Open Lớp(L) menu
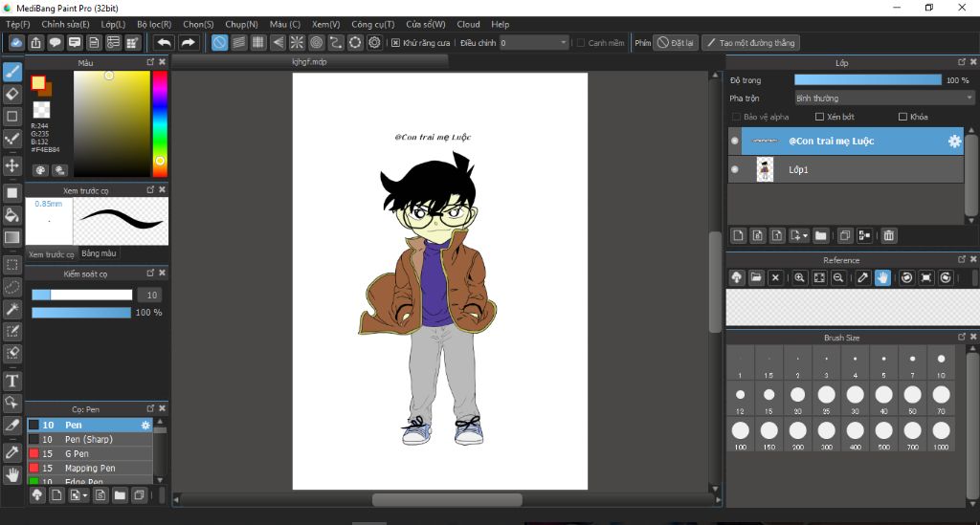The image size is (980, 525). [x=113, y=24]
